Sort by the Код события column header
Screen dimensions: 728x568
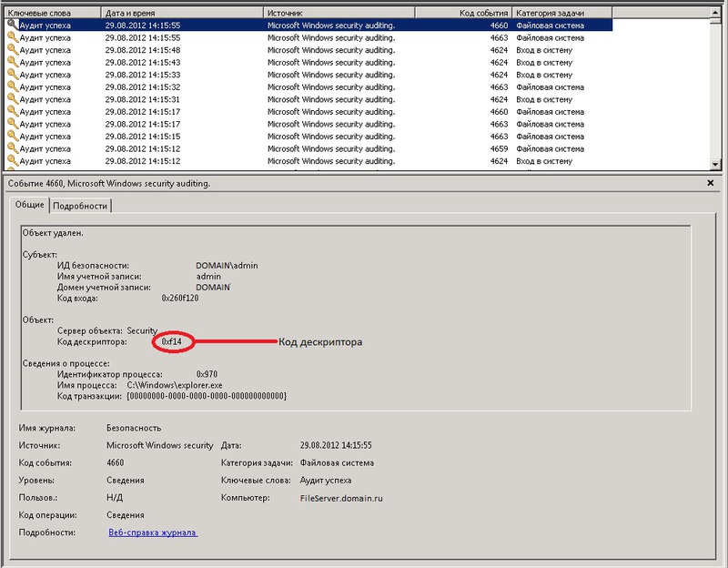(463, 14)
